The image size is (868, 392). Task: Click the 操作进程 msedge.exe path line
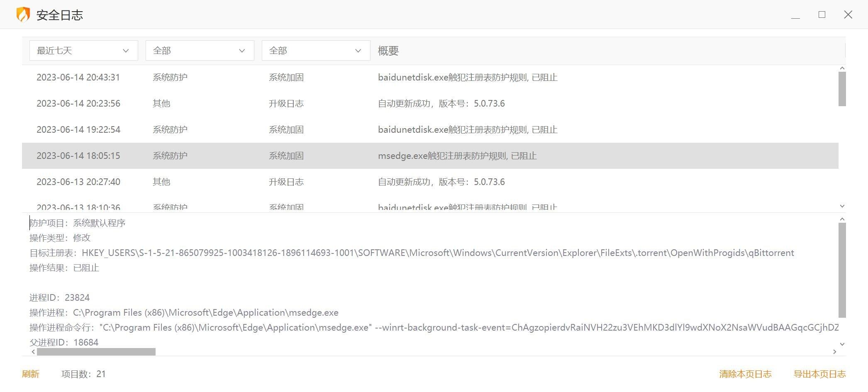(184, 313)
